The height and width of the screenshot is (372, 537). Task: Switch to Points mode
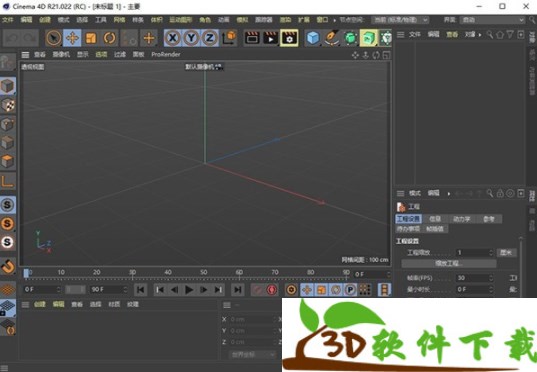pos(8,124)
